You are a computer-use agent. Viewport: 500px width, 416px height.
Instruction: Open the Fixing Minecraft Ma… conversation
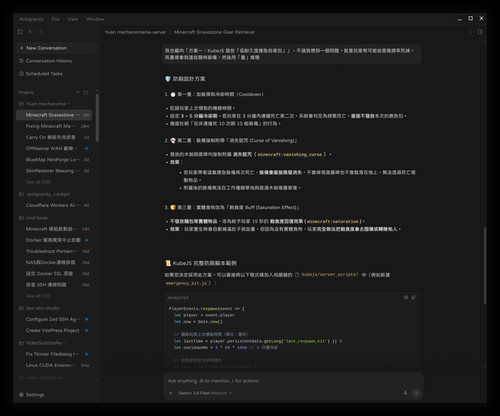click(54, 126)
